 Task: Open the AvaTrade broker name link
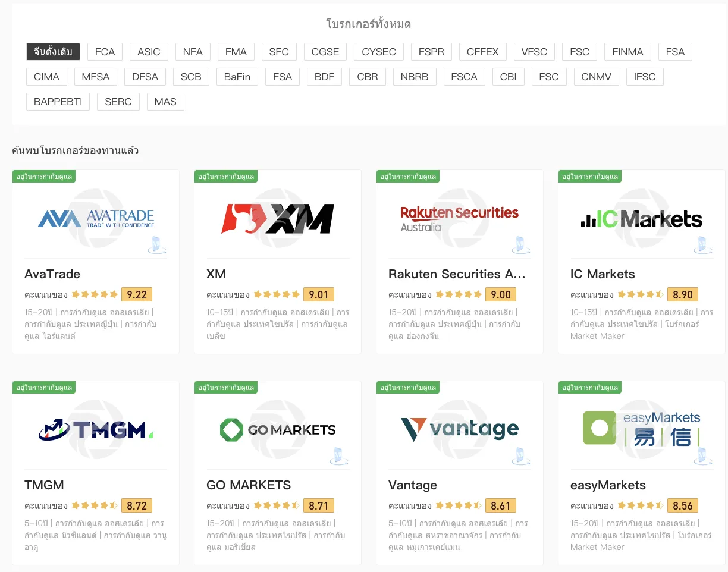[52, 274]
